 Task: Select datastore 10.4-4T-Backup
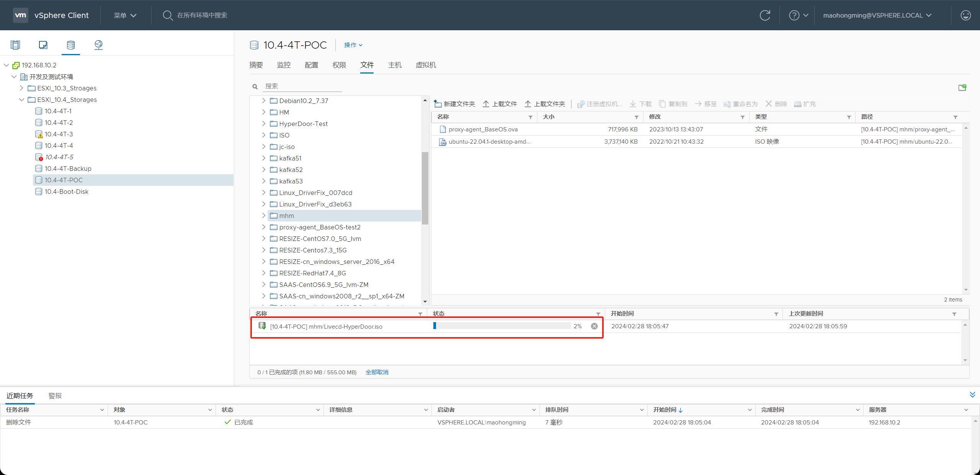click(68, 169)
